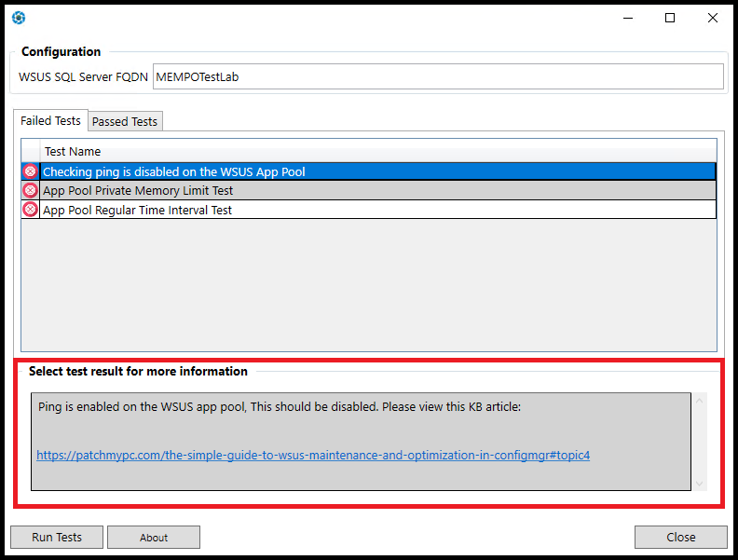Open the patchmypc.com KB article link
Viewport: 738px width, 560px height.
313,456
